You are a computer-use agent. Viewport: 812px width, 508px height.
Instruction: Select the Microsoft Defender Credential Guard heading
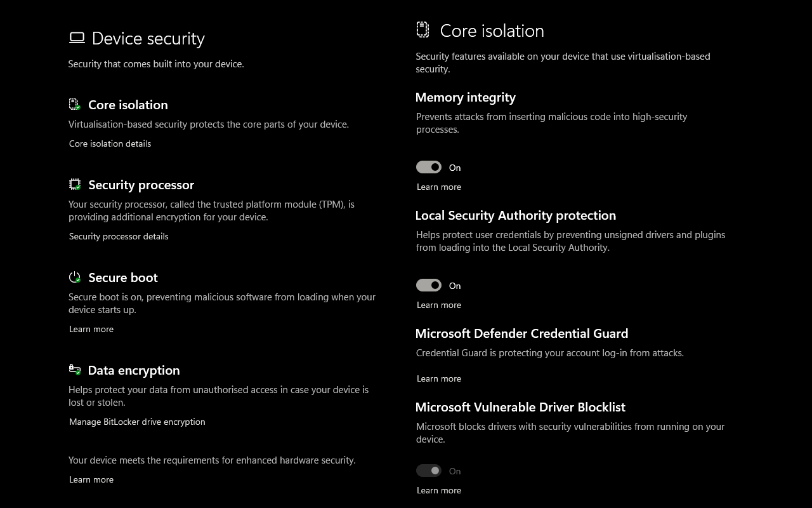521,333
